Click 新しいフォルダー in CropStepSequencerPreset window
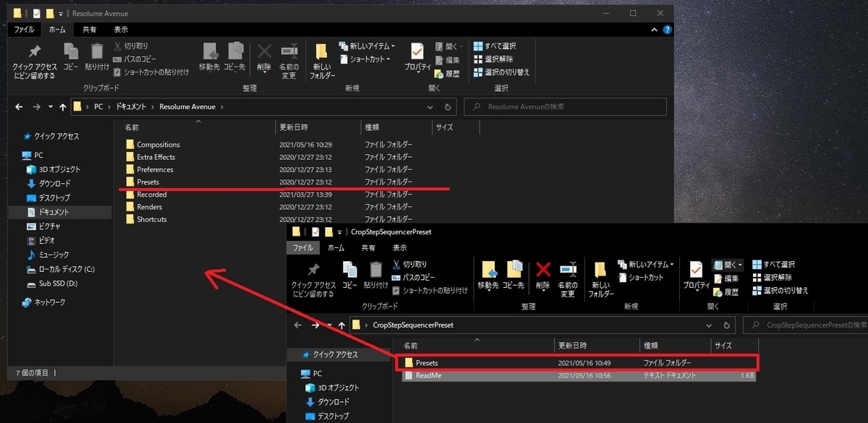 click(x=600, y=279)
